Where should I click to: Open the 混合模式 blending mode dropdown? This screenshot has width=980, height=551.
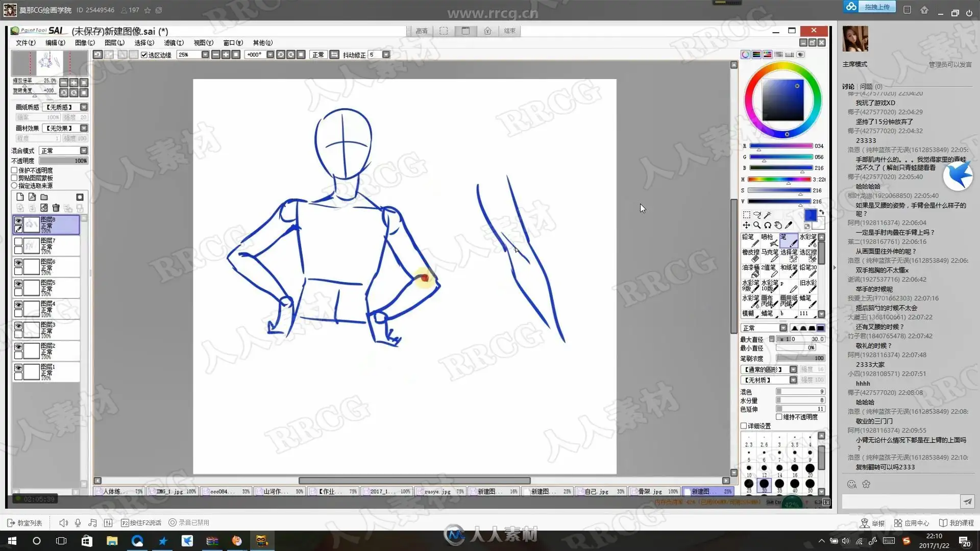click(x=84, y=151)
